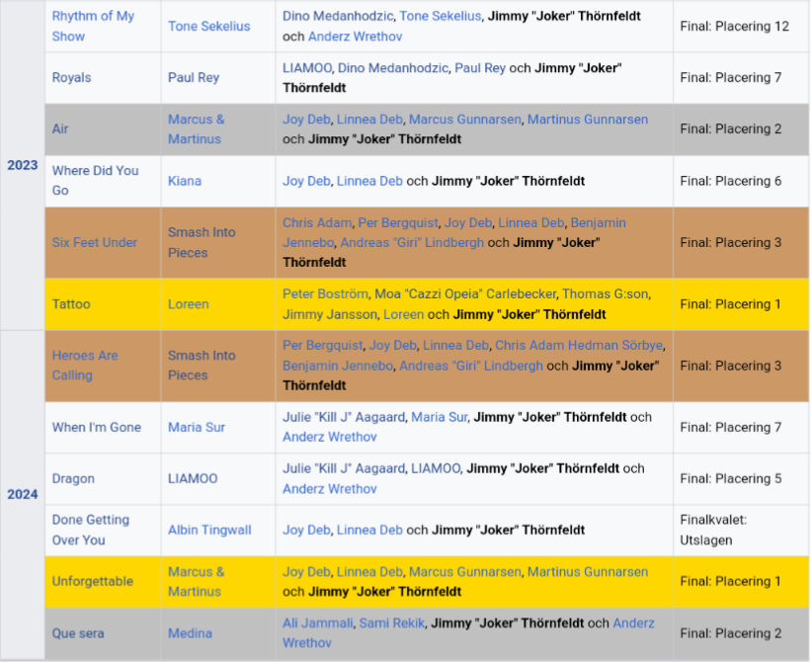Open Maria Sur artist link
The width and height of the screenshot is (812, 662).
point(197,428)
